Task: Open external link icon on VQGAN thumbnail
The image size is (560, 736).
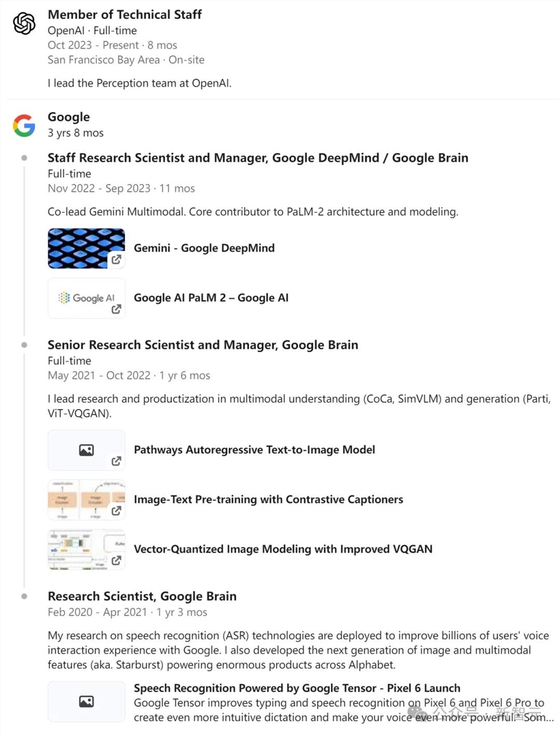Action: coord(116,560)
